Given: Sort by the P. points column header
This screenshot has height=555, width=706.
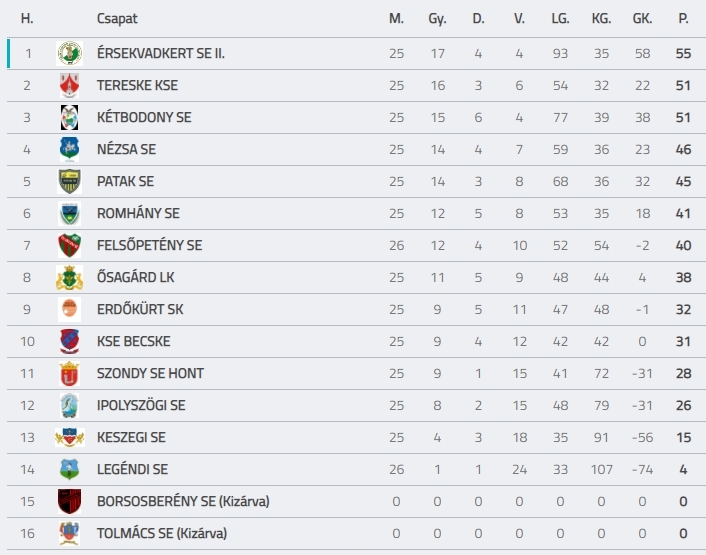Looking at the screenshot, I should 683,19.
